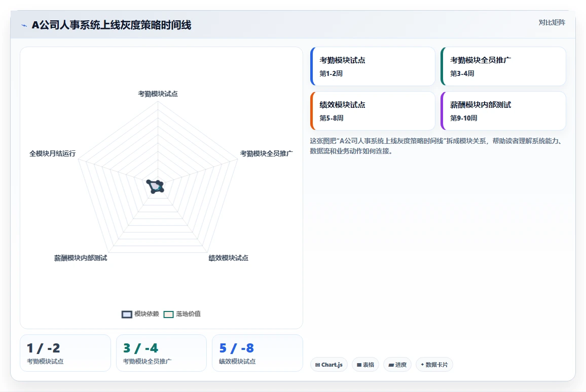Click the radar axis label 考勤模块全员推广
Screen dimensions: 586x392
point(267,154)
